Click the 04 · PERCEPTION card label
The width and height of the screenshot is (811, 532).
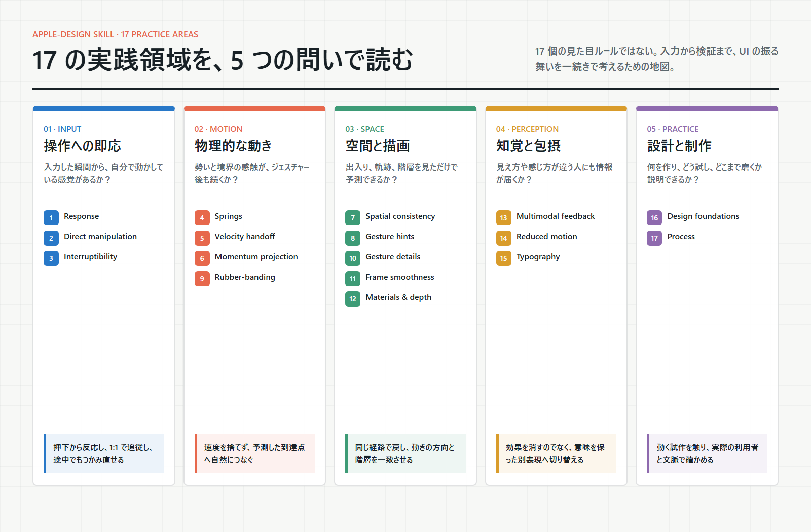528,129
